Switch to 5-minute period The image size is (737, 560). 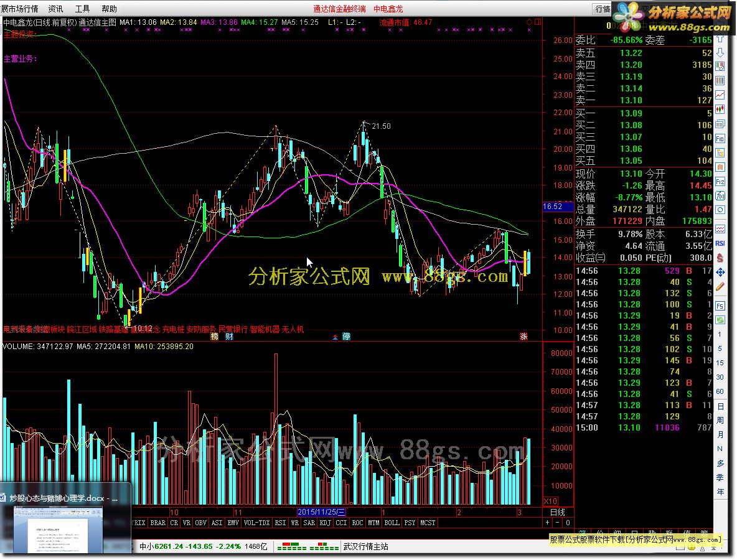720,348
